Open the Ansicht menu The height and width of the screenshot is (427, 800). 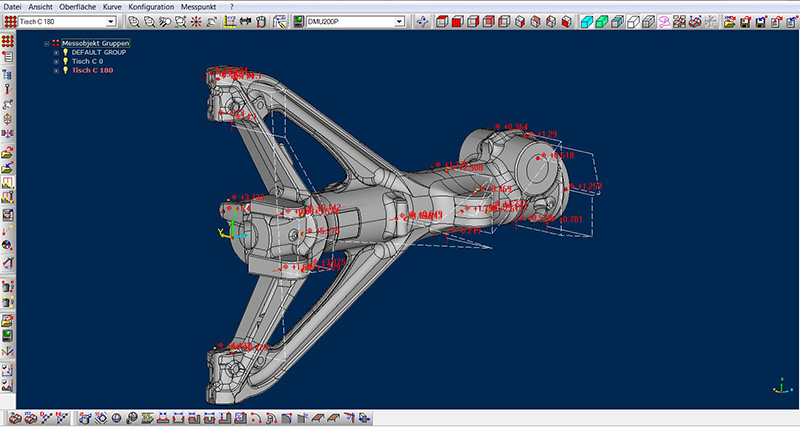tap(40, 7)
